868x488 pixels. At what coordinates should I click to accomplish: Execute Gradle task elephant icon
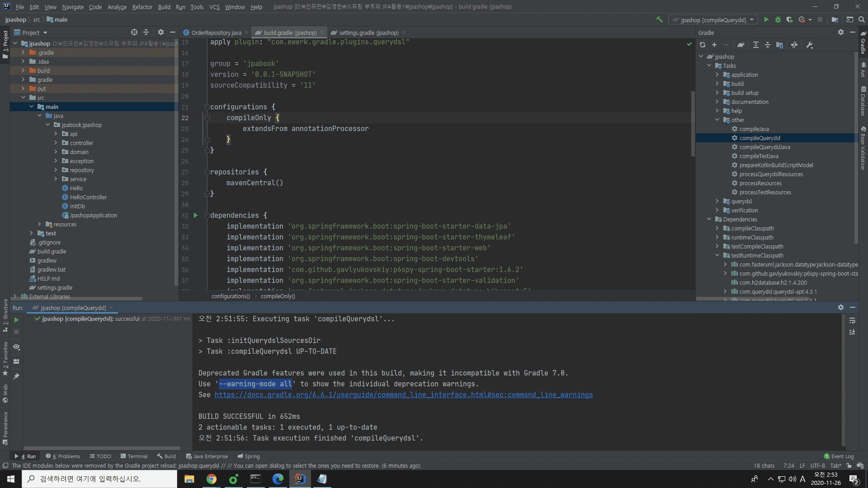(741, 45)
